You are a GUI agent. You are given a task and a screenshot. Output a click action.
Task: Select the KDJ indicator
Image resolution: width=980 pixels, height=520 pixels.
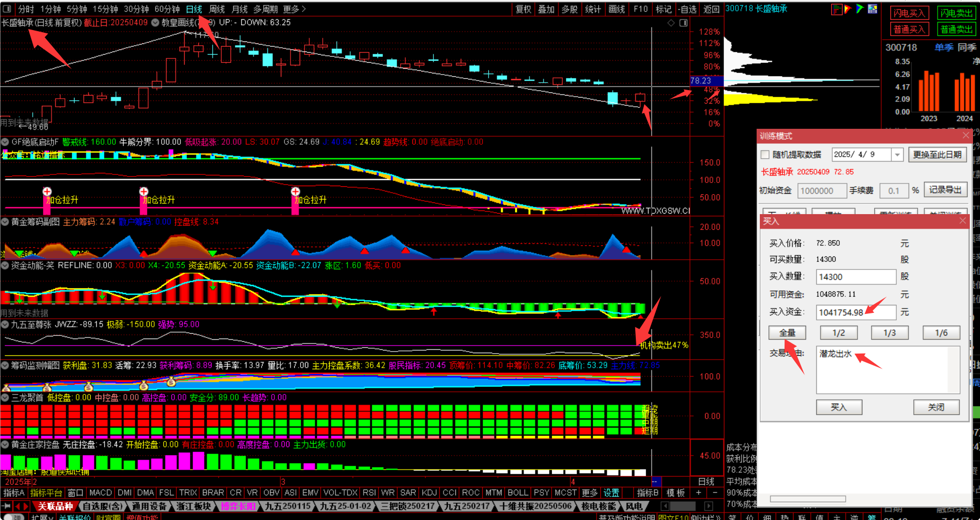click(429, 493)
